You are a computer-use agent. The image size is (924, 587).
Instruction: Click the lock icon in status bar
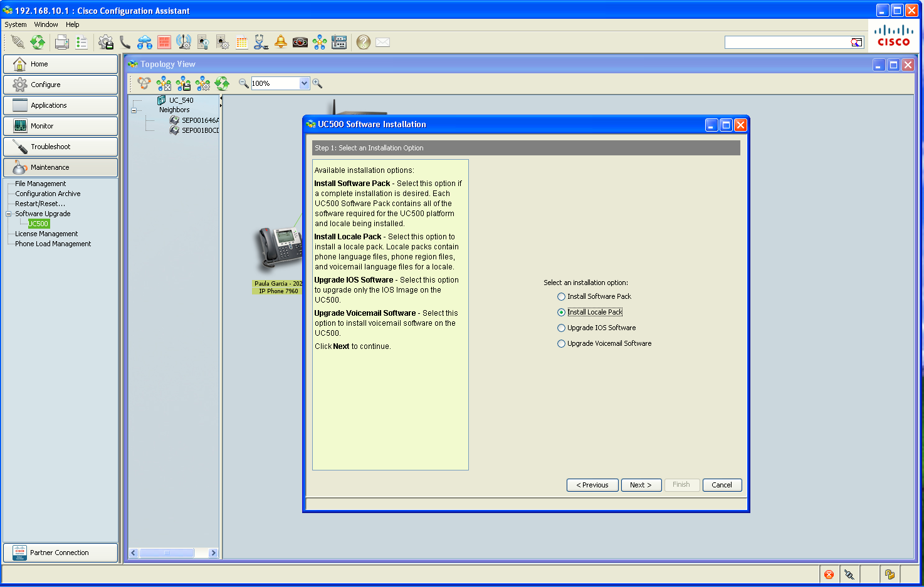pos(890,574)
